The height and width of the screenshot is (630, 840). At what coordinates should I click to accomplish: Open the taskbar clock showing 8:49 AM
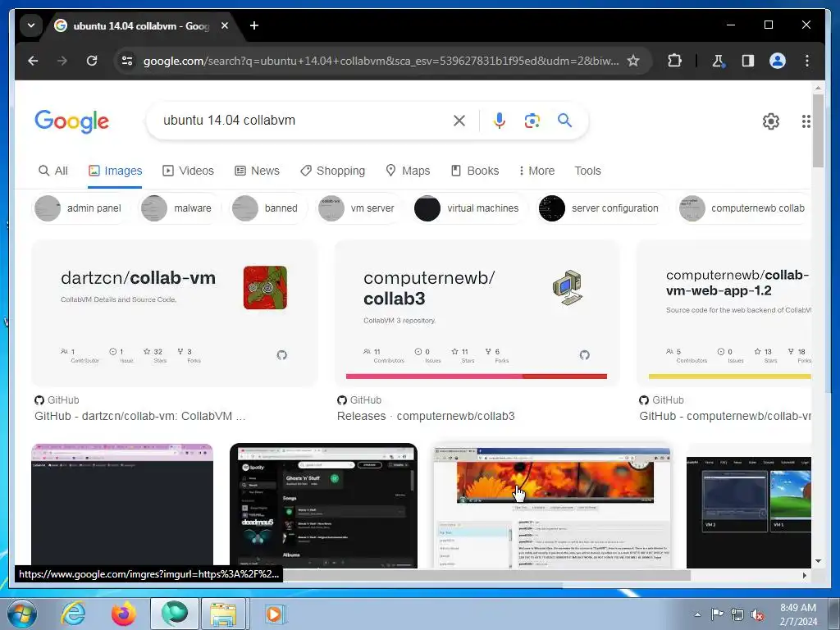[798, 614]
